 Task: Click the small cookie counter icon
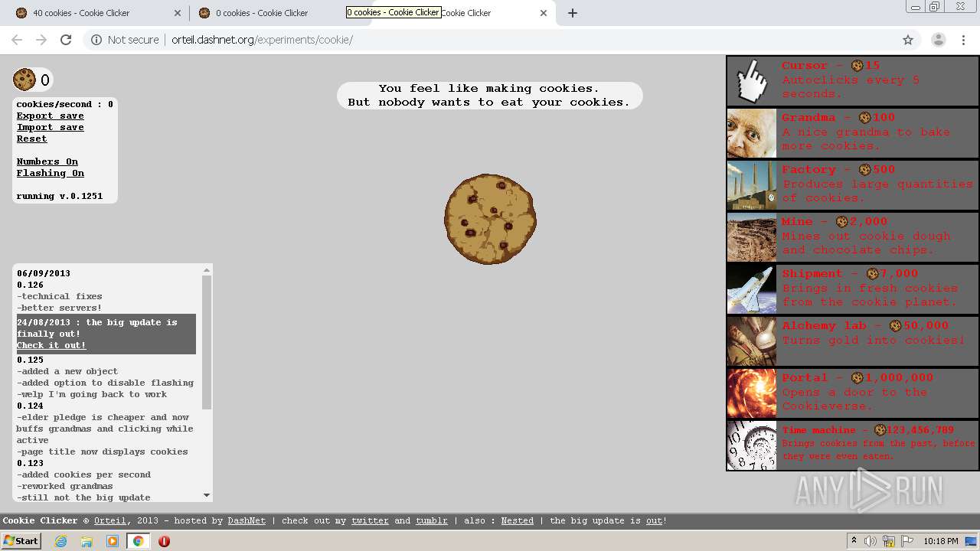pyautogui.click(x=24, y=79)
